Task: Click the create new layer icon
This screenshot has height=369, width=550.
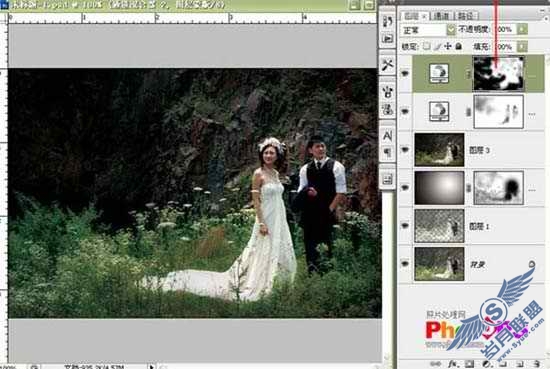Action: coord(520,364)
